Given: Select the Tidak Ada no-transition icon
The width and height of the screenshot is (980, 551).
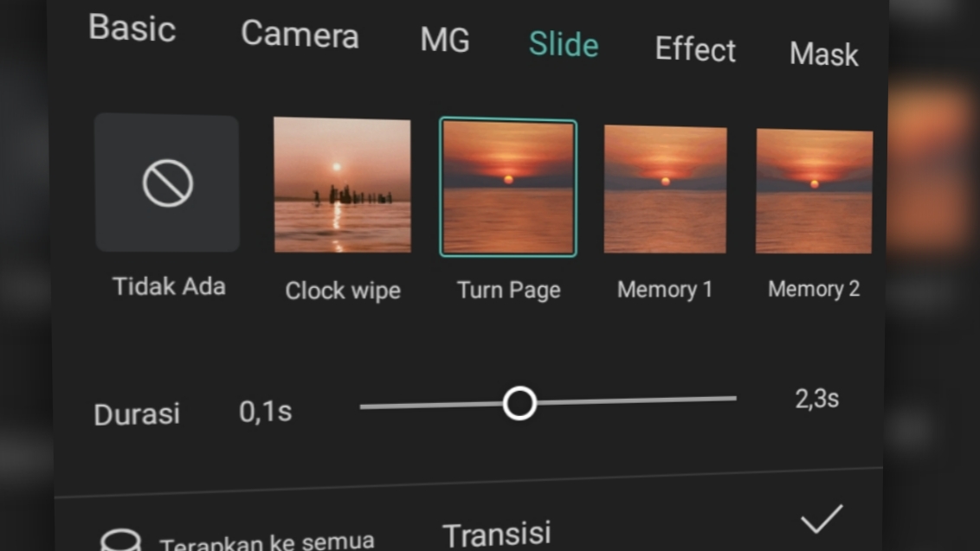Looking at the screenshot, I should coord(167,183).
